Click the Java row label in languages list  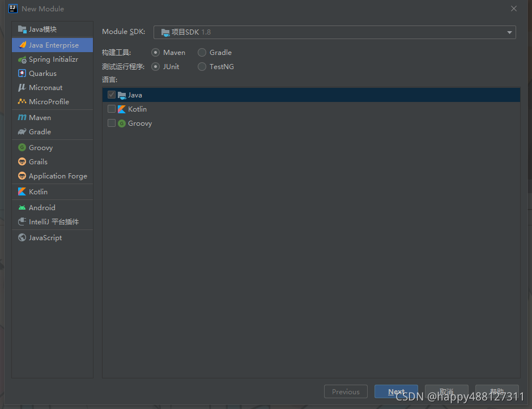point(135,95)
